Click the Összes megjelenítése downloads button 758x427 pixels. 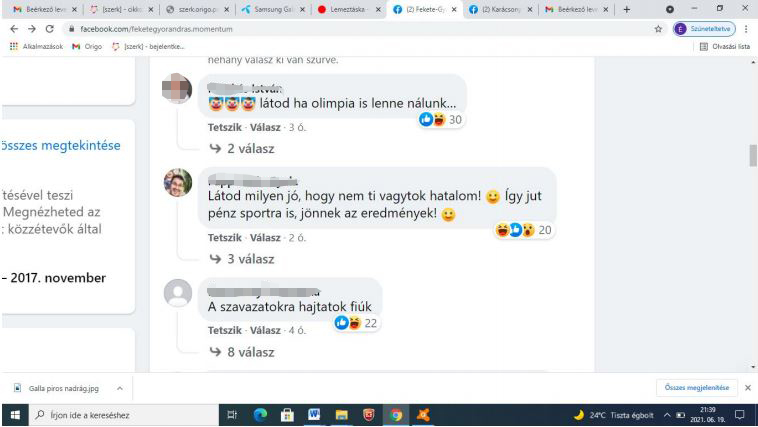pyautogui.click(x=697, y=388)
